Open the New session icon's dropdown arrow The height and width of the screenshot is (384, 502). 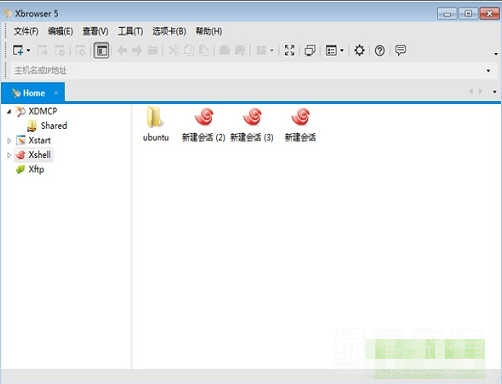click(x=28, y=51)
